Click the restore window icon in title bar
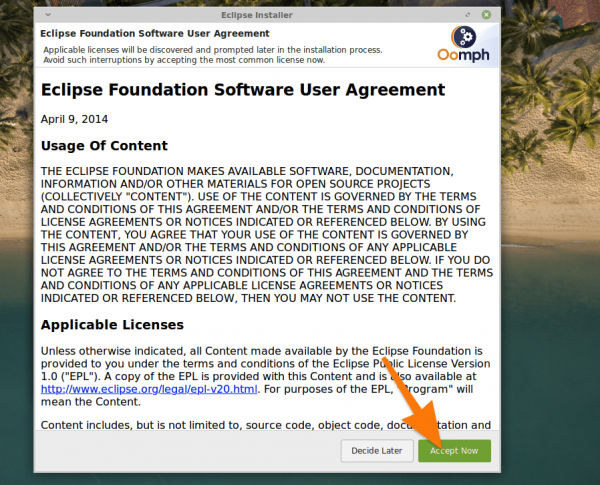 (x=468, y=15)
